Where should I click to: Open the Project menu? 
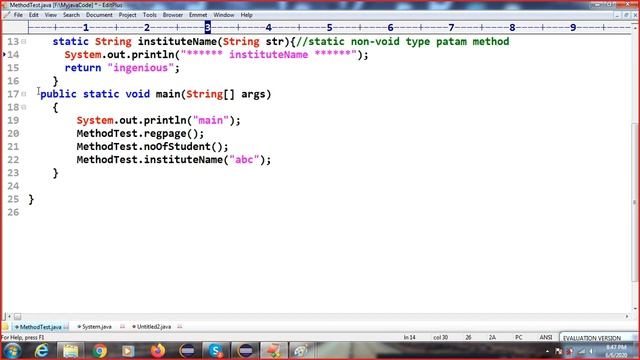point(127,15)
